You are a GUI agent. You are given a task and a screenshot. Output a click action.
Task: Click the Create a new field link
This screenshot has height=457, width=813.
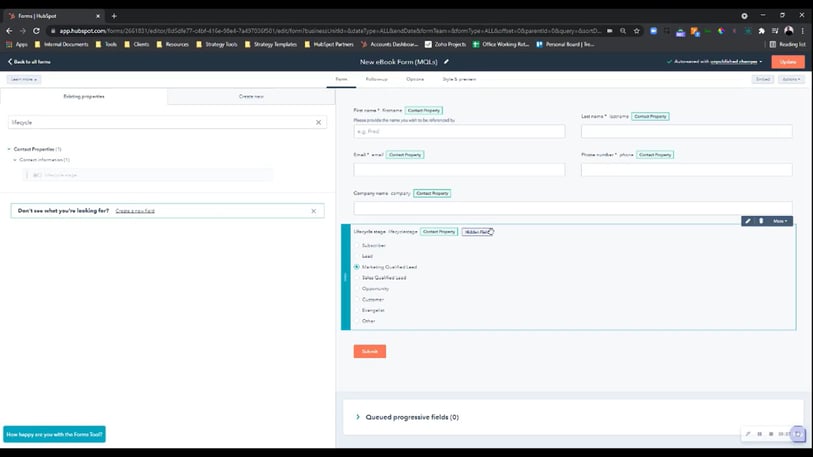[135, 211]
